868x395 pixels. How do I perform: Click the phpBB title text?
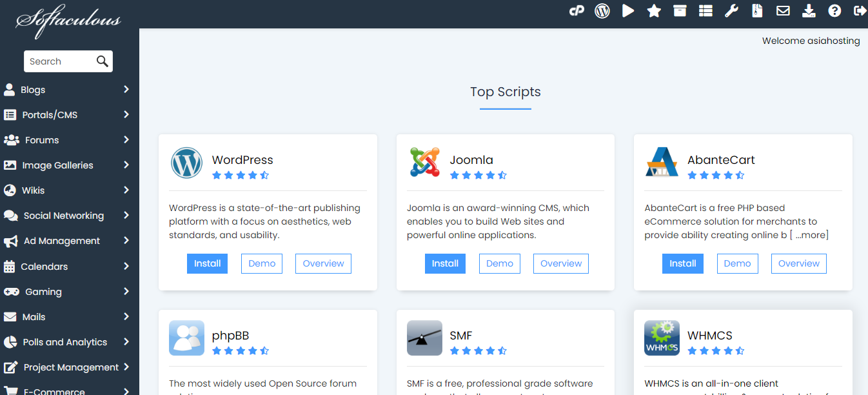pos(230,336)
